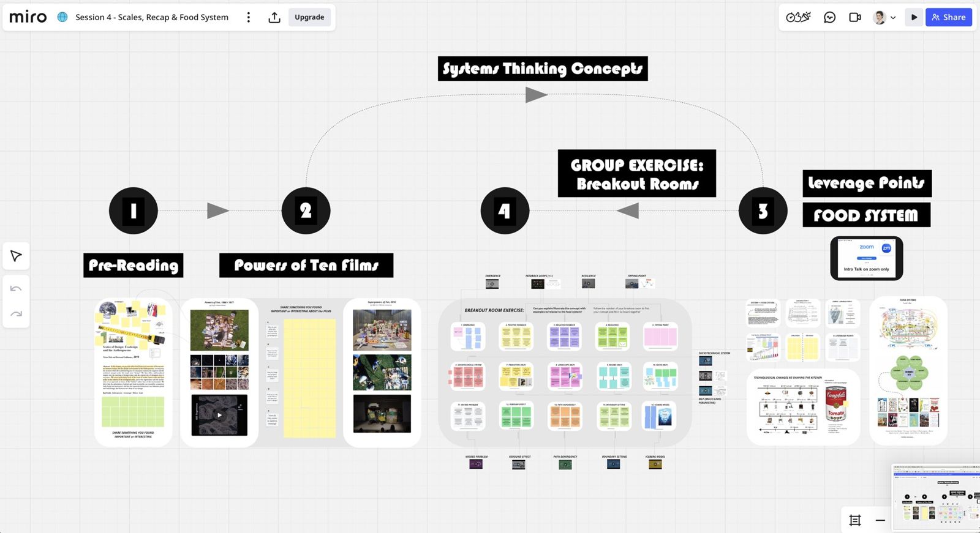This screenshot has width=980, height=533.
Task: Click the redo arrow
Action: (x=17, y=314)
